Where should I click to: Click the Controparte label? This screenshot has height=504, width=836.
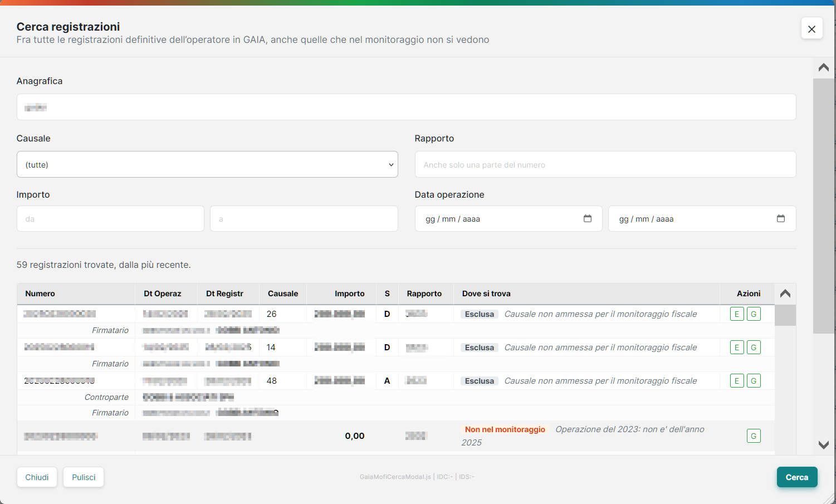(106, 397)
